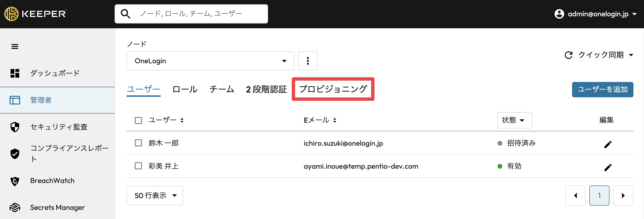Open the node three-dot options menu

(308, 61)
